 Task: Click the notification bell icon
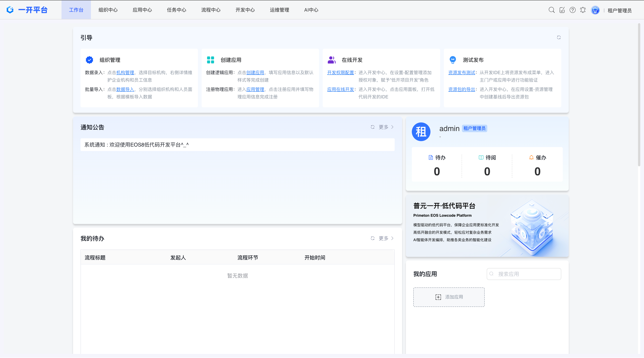[x=583, y=10]
